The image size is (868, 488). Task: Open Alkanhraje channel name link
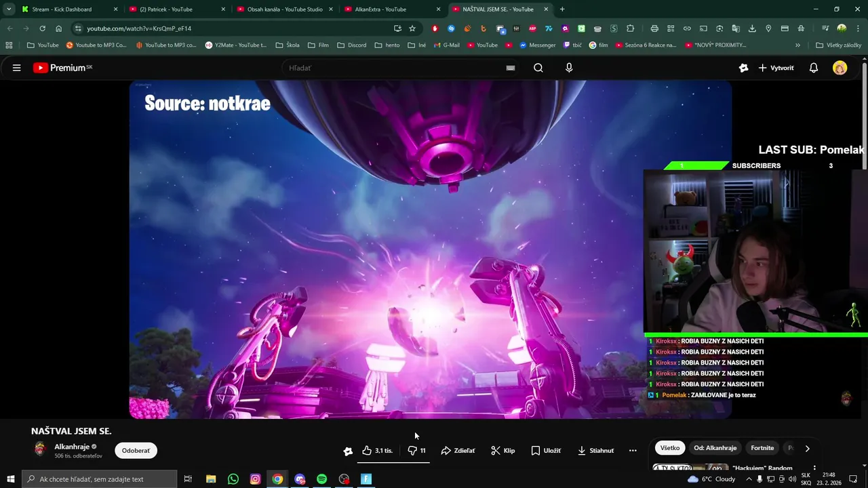[72, 447]
